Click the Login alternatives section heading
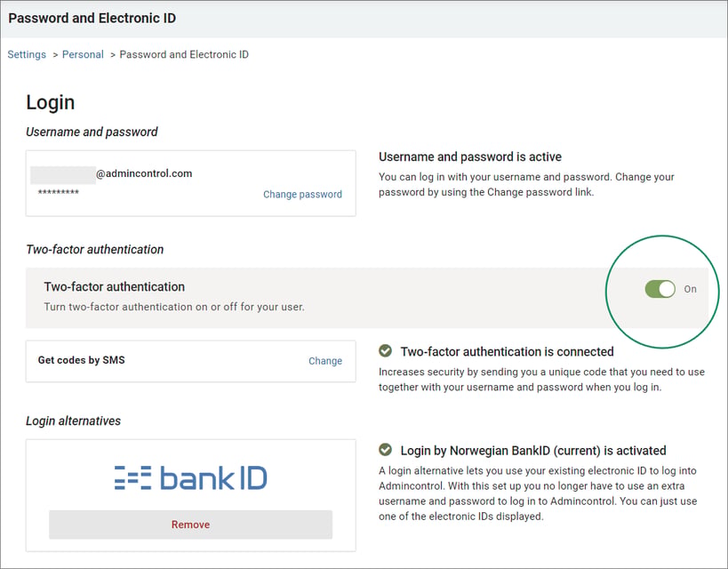 (74, 421)
